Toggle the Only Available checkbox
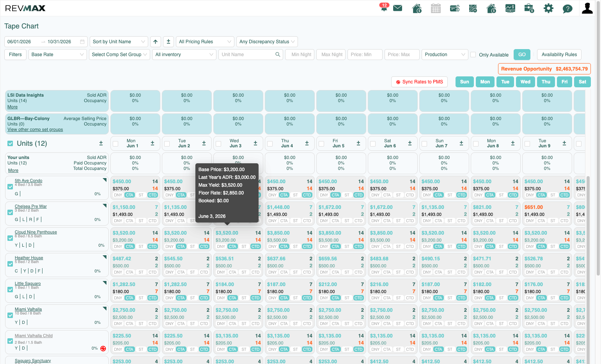This screenshot has width=601, height=364. point(473,55)
